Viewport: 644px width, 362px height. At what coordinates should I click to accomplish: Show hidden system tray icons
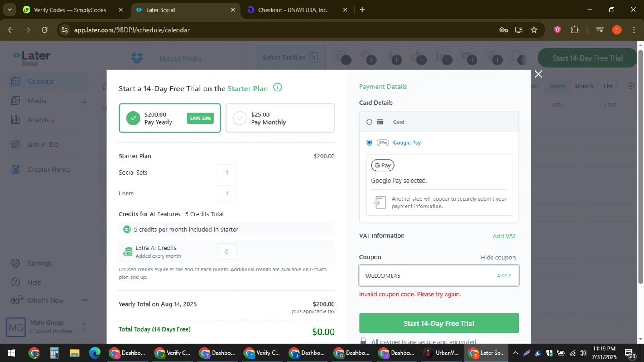tap(515, 353)
